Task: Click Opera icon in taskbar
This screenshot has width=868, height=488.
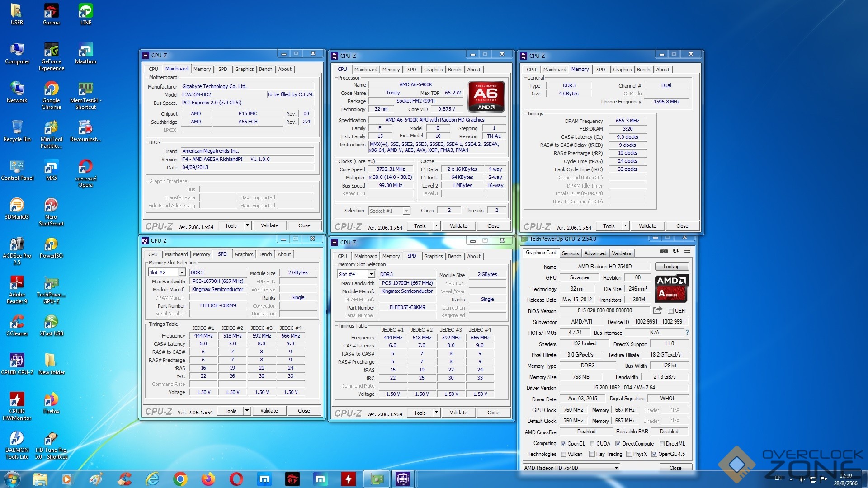Action: (236, 479)
